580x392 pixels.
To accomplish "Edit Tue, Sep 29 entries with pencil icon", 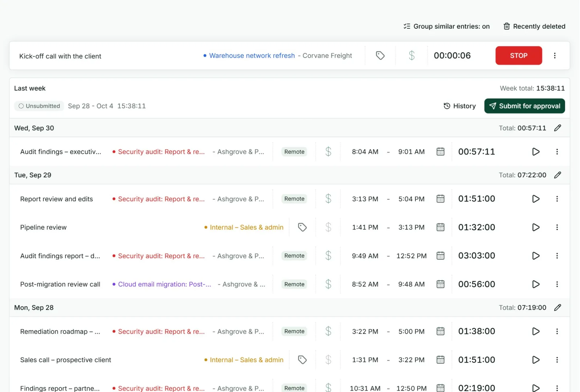I will coord(558,175).
